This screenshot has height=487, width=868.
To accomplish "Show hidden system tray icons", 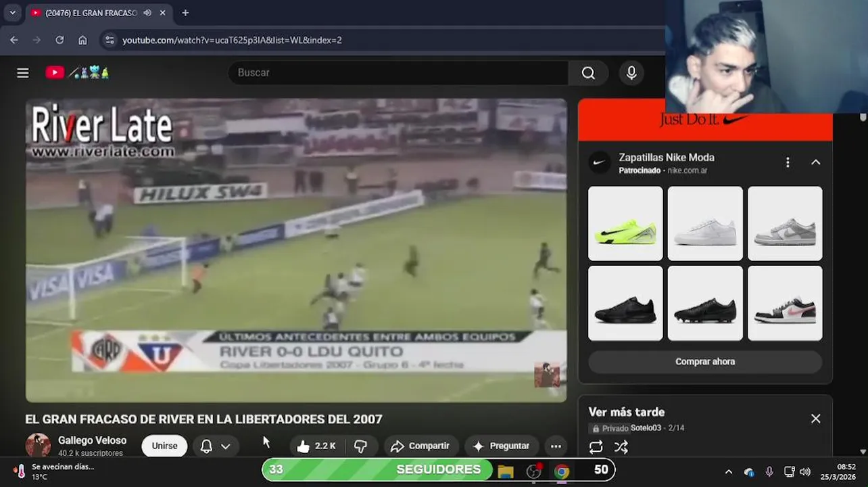I will click(x=728, y=472).
